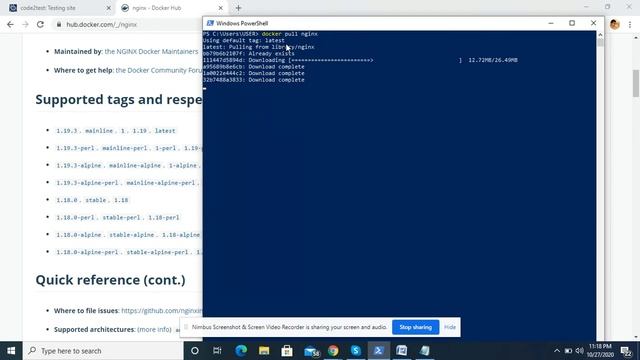
Task: View site security lock info
Action: click(59, 24)
